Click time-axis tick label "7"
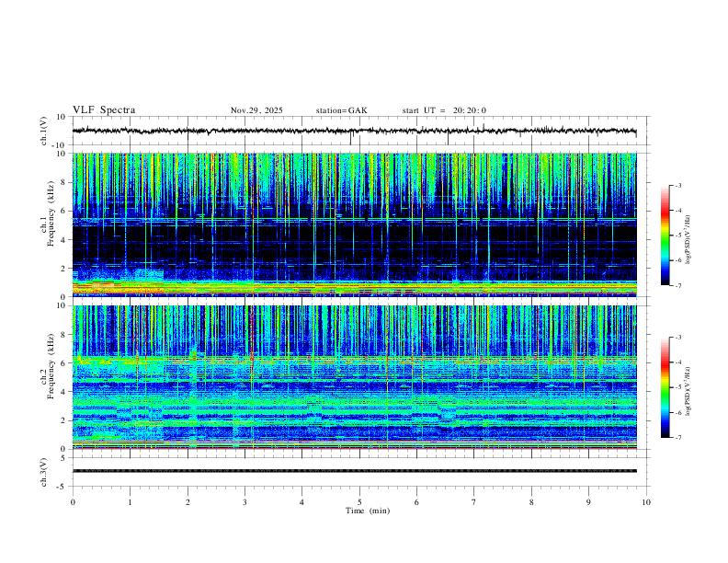The height and width of the screenshot is (563, 728). 474,502
